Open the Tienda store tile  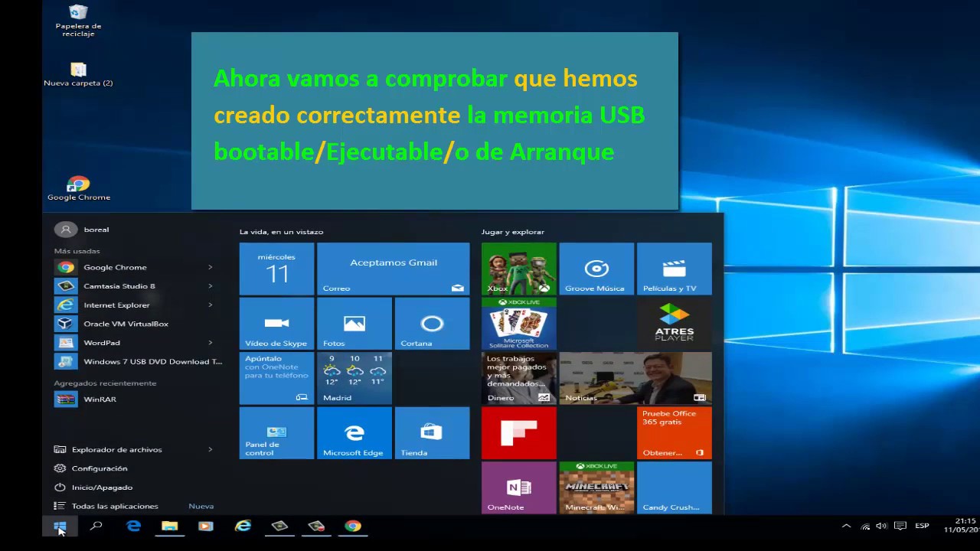(432, 433)
